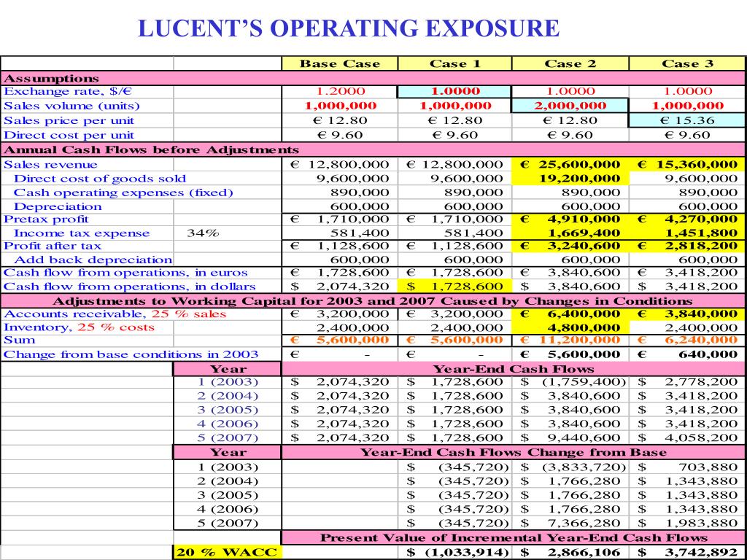Click the 20 % WACC cell
Viewport: 747px width, 560px height.
click(x=228, y=553)
